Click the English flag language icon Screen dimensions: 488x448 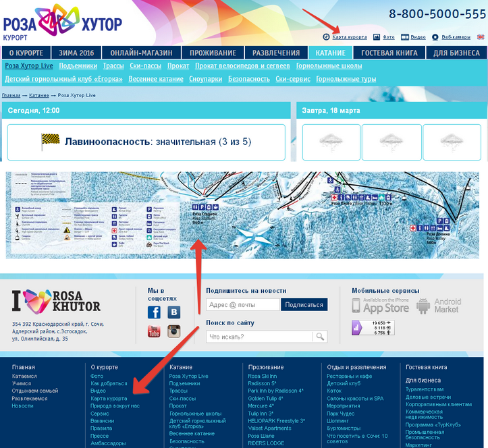tap(481, 37)
